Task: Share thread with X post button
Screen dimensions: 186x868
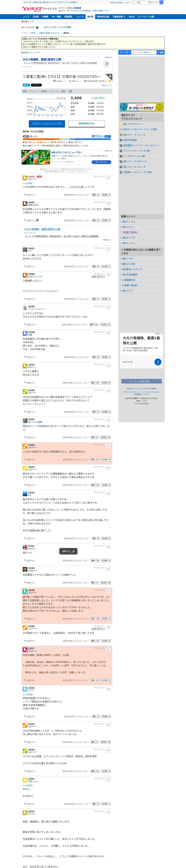Action: 37,85
